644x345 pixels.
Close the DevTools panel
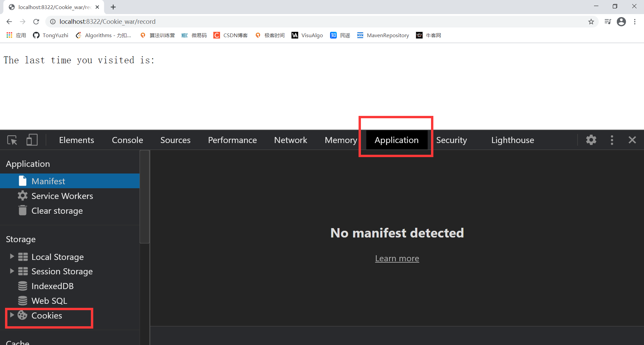(632, 140)
